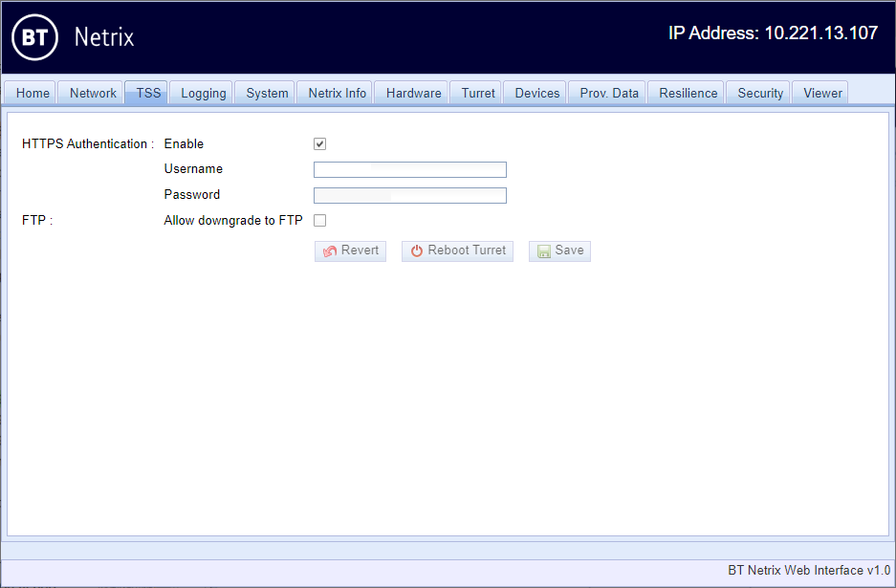Click the IP Address 10.221.13.107 text
This screenshot has width=896, height=588.
(x=774, y=33)
